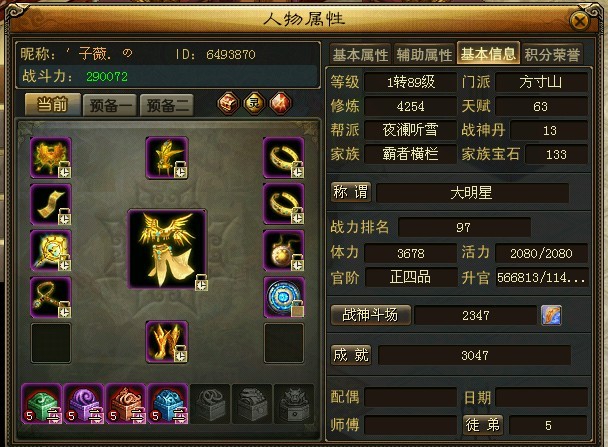Open the 积分荣誉 tab
608x447 pixels.
click(552, 55)
